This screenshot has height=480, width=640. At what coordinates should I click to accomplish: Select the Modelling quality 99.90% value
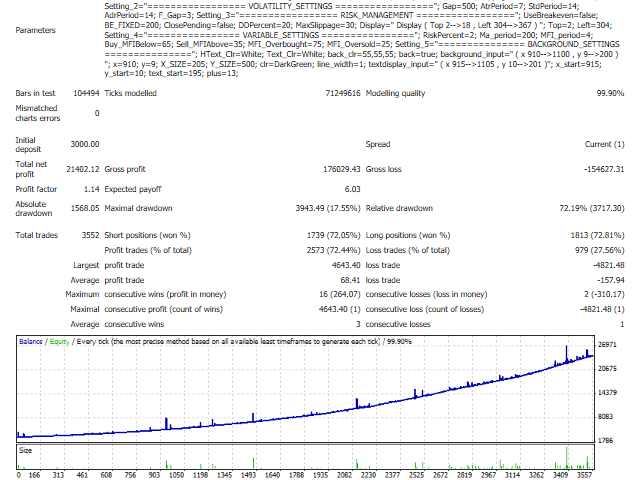pos(607,92)
